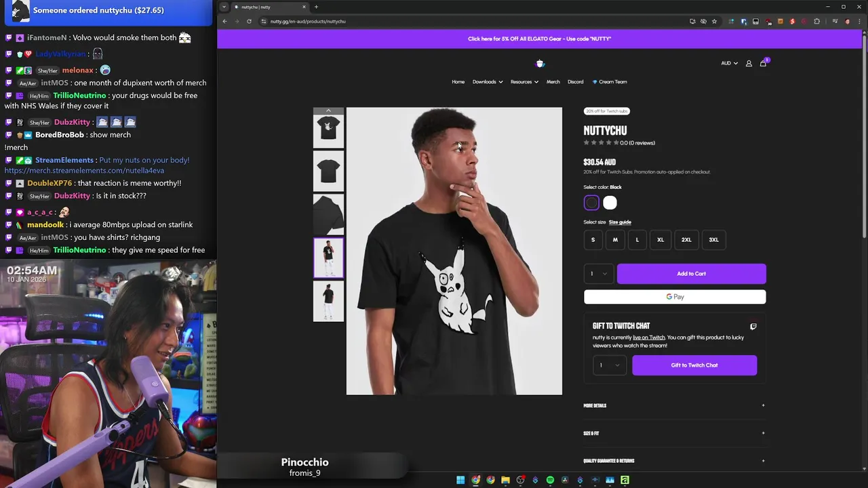Click Gift to Twitch Chat button

[x=694, y=365]
